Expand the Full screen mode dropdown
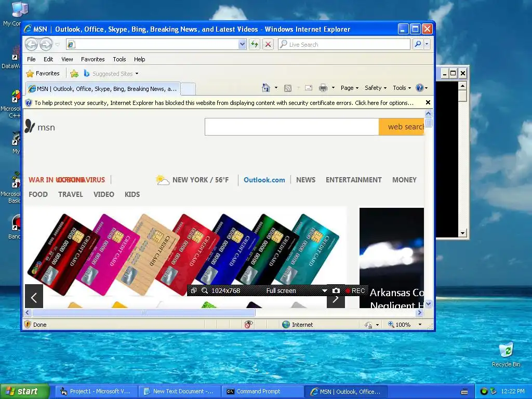532x399 pixels. pos(324,290)
